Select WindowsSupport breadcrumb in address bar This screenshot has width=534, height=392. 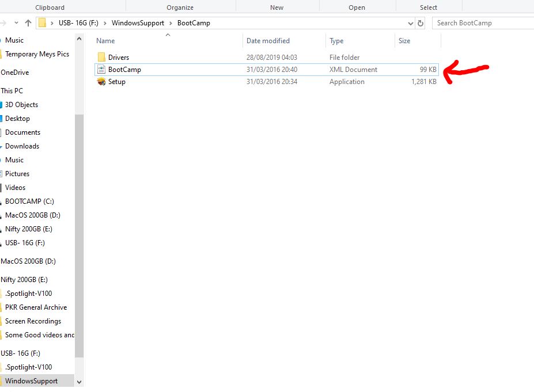(138, 23)
